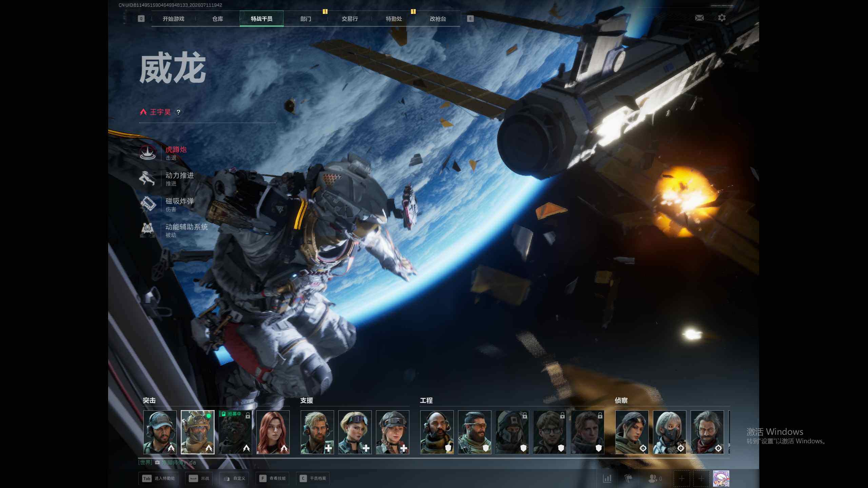Viewport: 868px width, 488px height.
Task: Click the Q key hint icon
Action: click(x=141, y=19)
